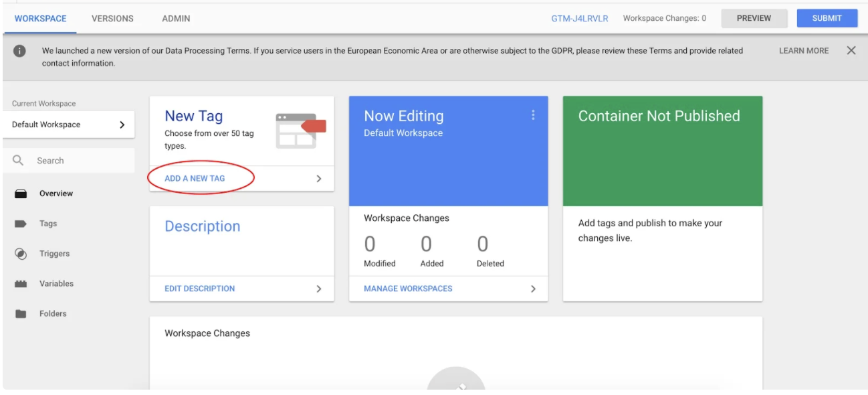Click the Current Workspace label

click(44, 104)
